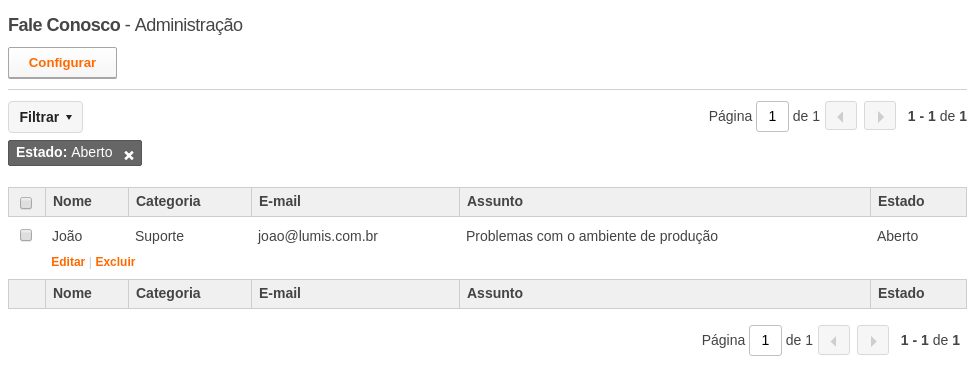Viewport: 975px width, 377px height.
Task: Open the message subject Problemas com o ambiente
Action: [592, 236]
